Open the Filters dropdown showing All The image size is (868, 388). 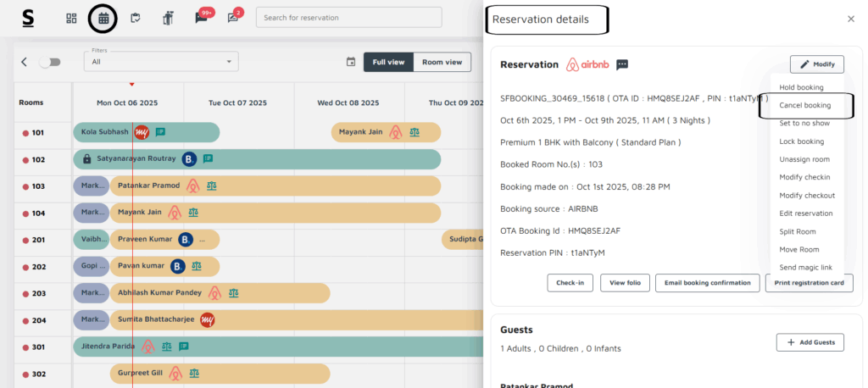click(161, 62)
